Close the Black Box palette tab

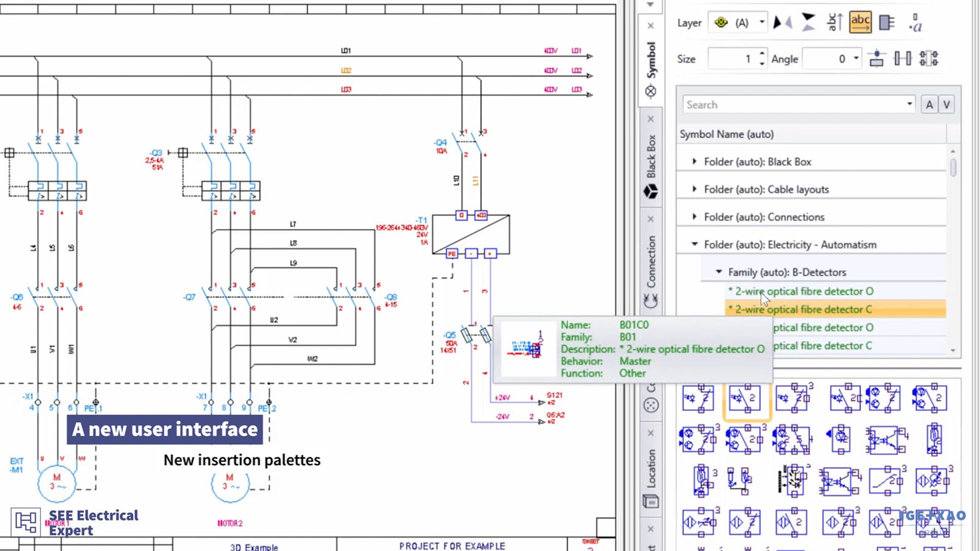tap(651, 119)
